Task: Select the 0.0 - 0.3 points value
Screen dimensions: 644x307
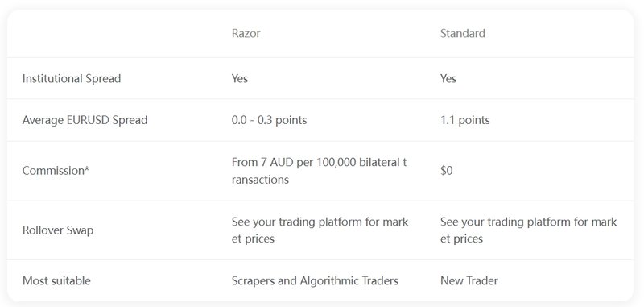Action: (x=269, y=120)
